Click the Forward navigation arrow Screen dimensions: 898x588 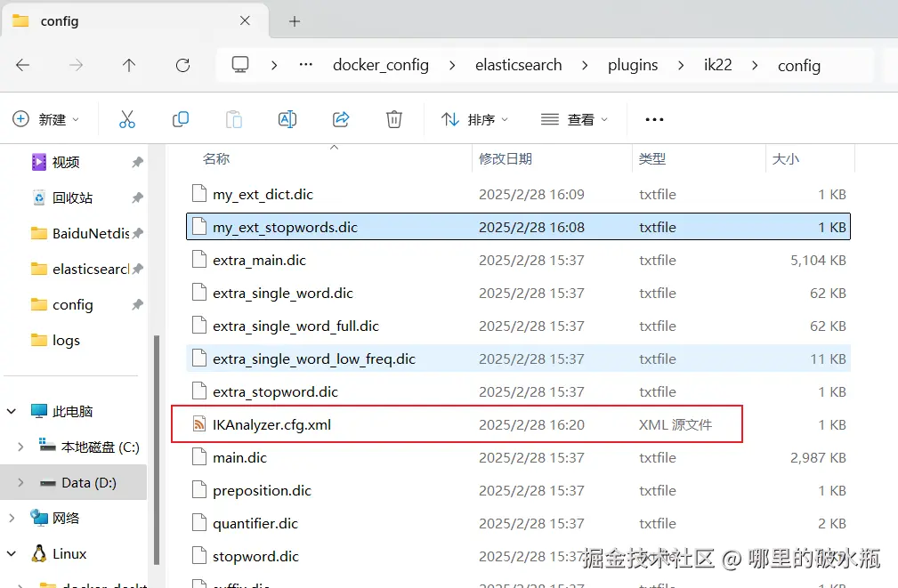pyautogui.click(x=76, y=65)
